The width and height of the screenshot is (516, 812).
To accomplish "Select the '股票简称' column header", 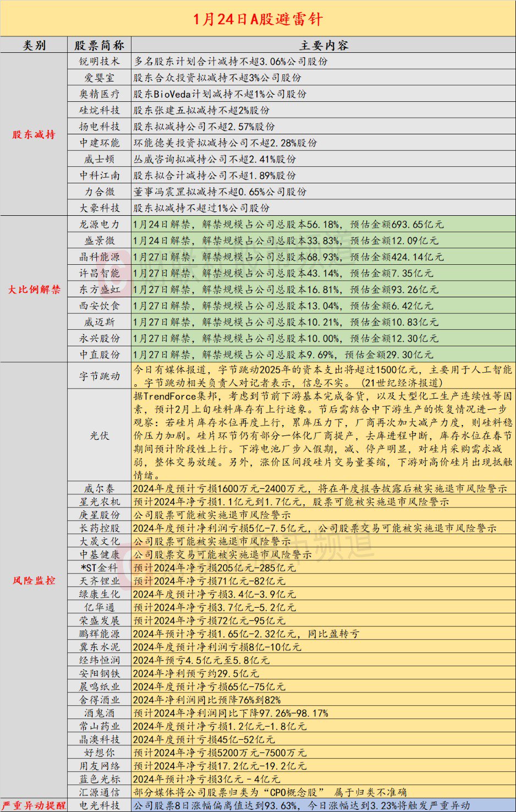I will pos(100,45).
